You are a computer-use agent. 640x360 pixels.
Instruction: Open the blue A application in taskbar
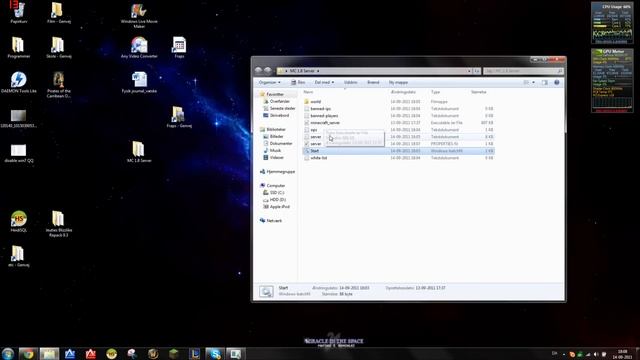(70, 353)
